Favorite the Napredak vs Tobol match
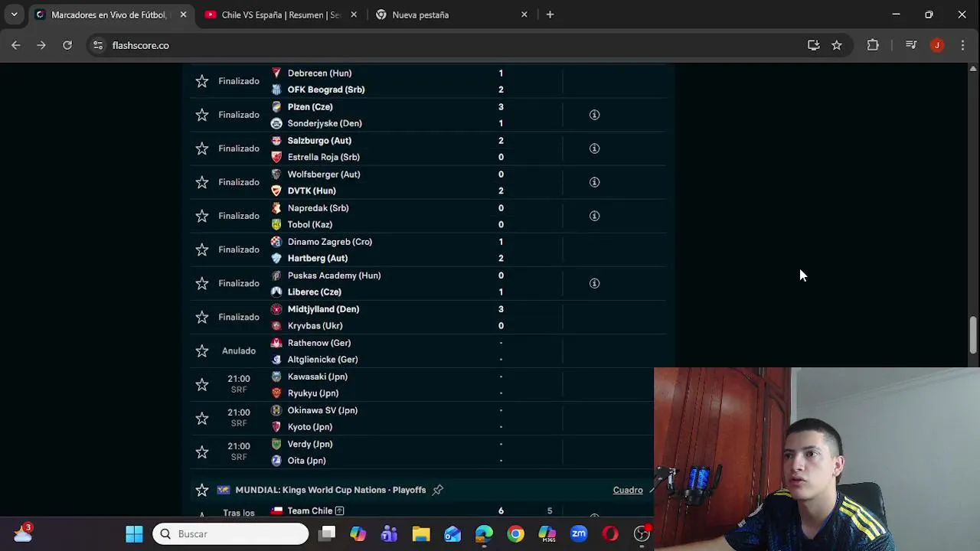This screenshot has width=980, height=551. point(202,216)
